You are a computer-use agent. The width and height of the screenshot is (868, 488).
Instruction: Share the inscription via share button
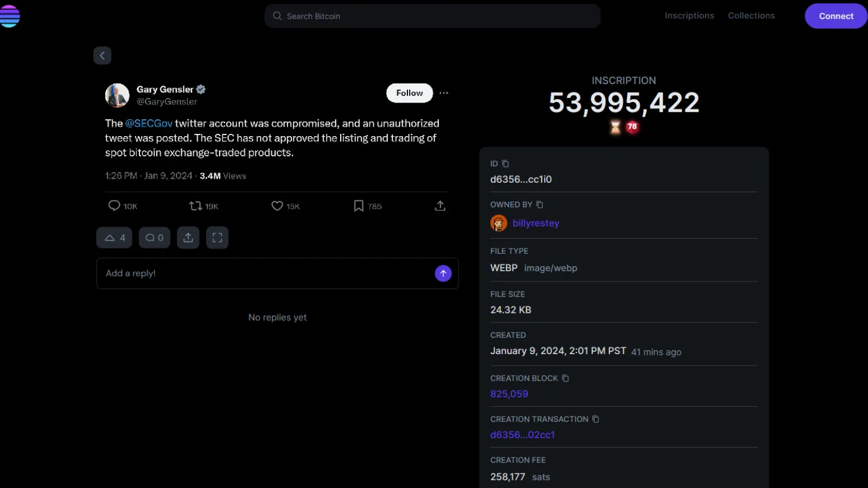pos(188,237)
